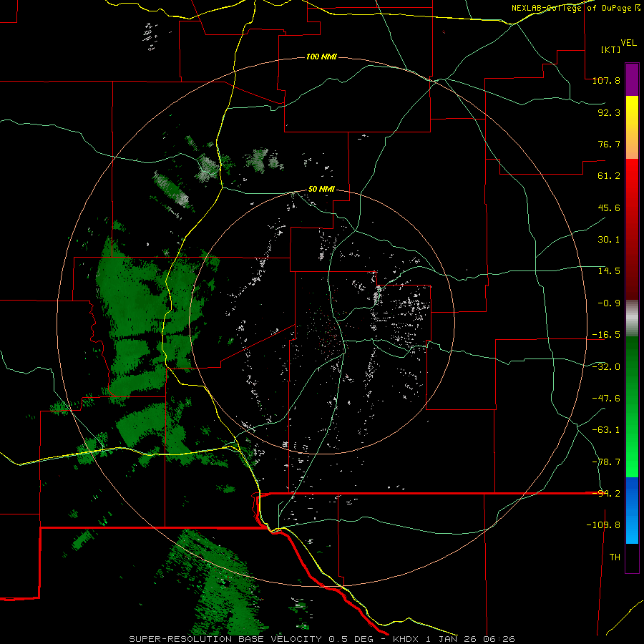Click the 50 NMI range ring label
The image size is (644, 644).
point(321,190)
